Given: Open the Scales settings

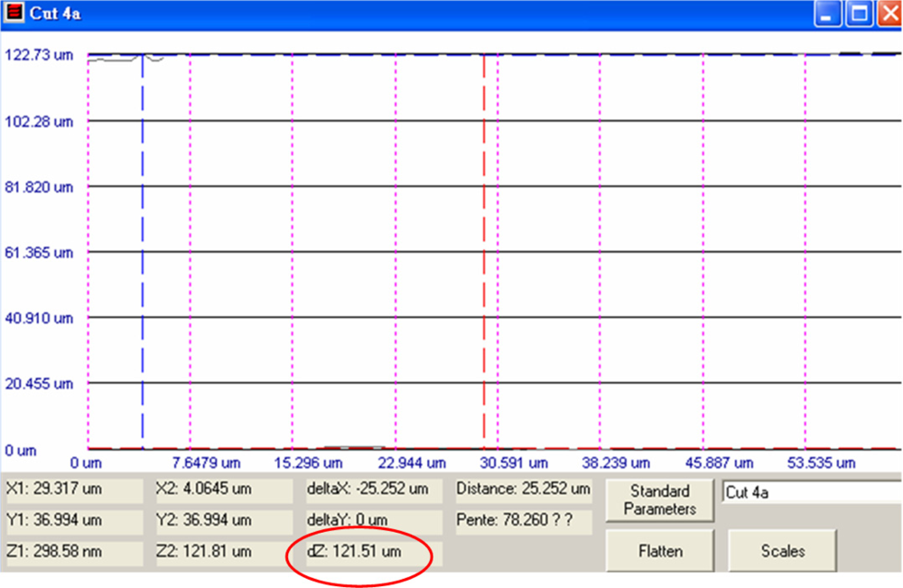Looking at the screenshot, I should 782,550.
